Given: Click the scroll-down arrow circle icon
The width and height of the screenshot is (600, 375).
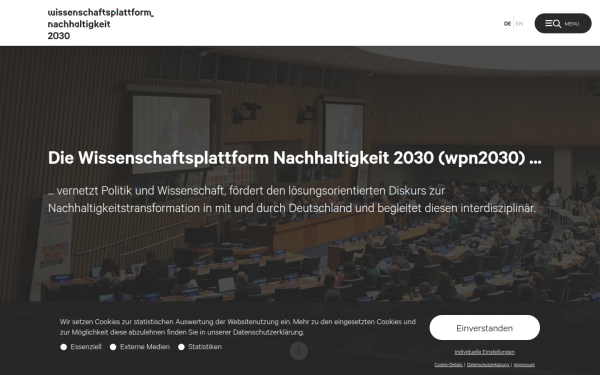Looking at the screenshot, I should pyautogui.click(x=298, y=351).
